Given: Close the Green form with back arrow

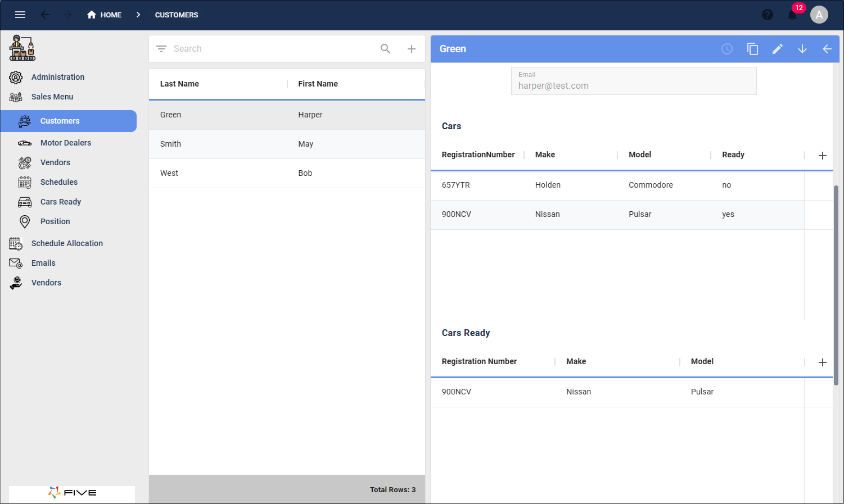Looking at the screenshot, I should click(827, 49).
